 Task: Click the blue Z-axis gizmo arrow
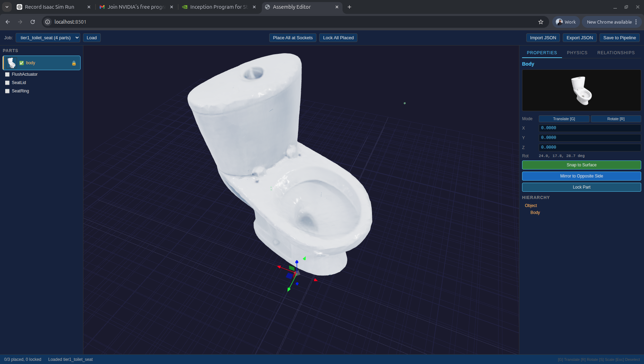pos(297,262)
